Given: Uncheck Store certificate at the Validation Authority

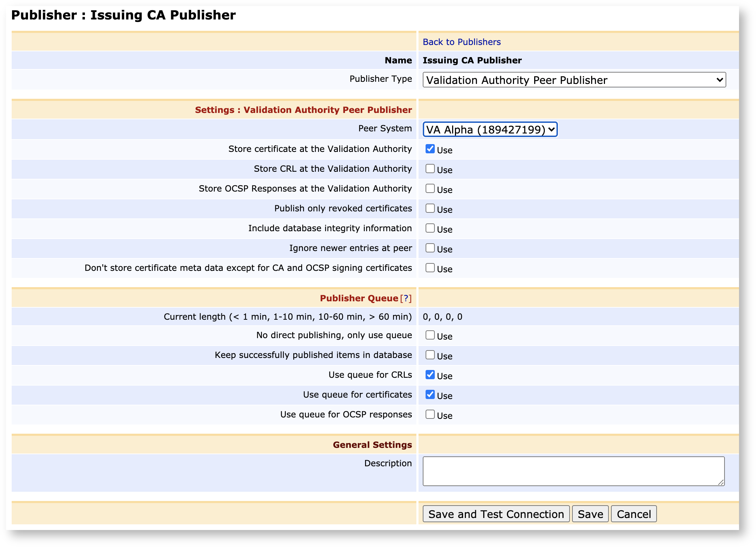Looking at the screenshot, I should [x=430, y=149].
